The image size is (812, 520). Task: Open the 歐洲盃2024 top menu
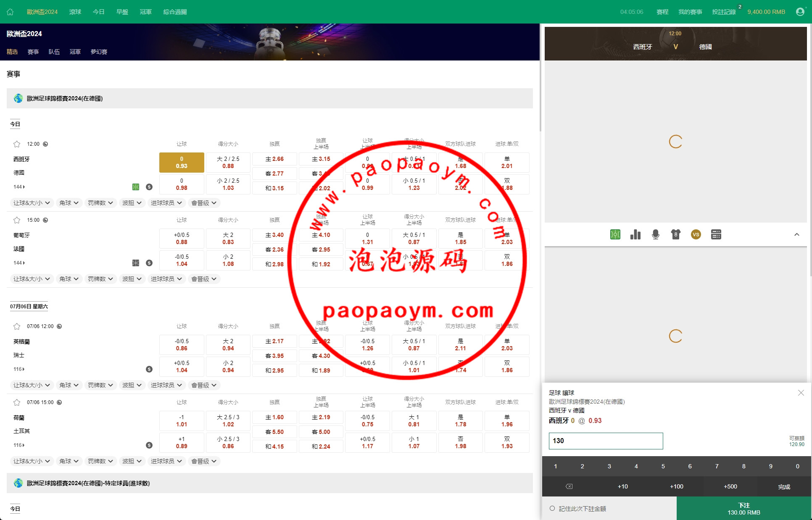point(42,12)
